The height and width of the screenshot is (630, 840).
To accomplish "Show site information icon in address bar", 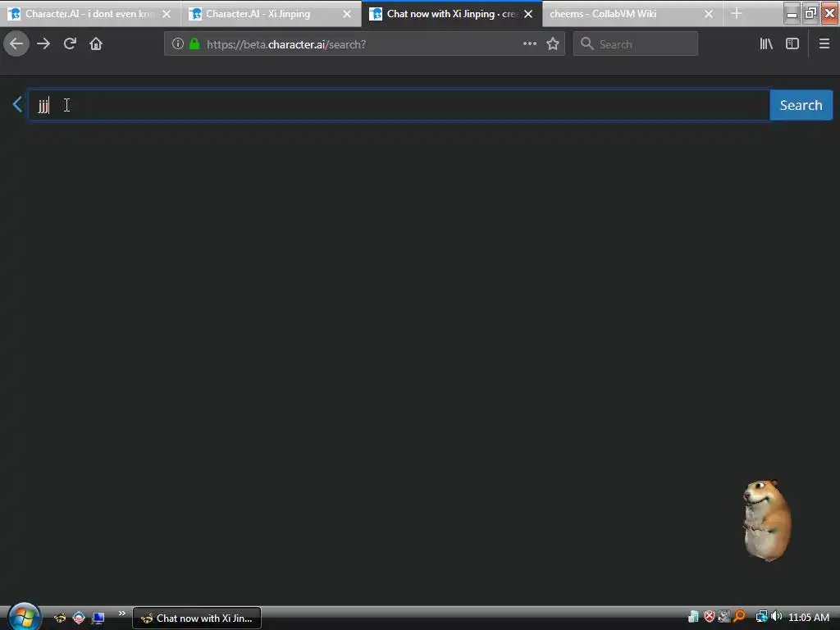I will (178, 44).
